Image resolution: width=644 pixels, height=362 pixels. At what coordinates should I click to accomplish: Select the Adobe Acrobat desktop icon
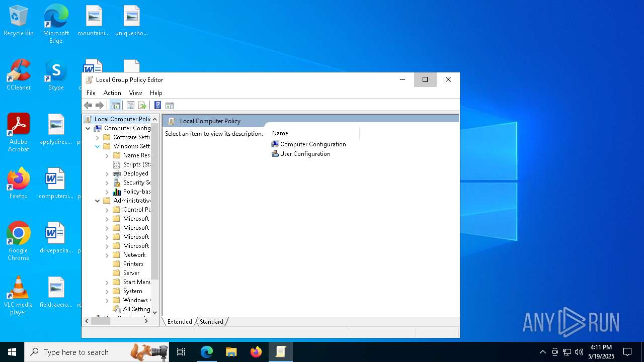19,133
